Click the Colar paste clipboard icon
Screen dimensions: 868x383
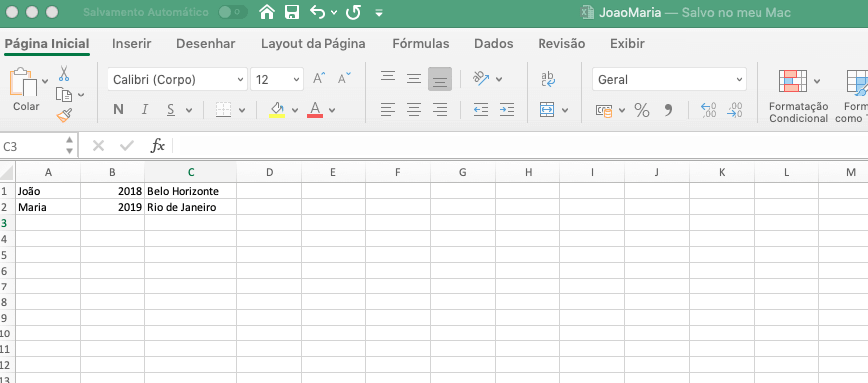coord(23,82)
